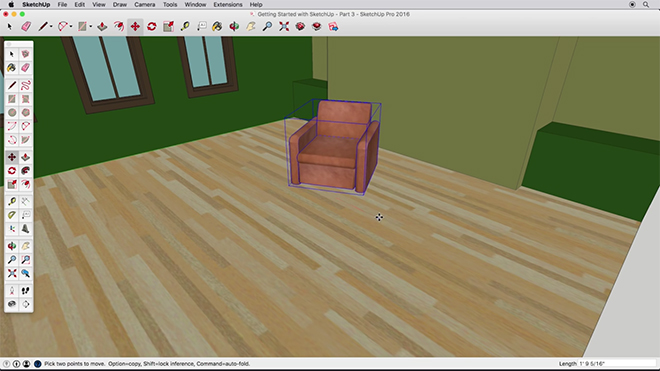
Task: Click the Length measurement field
Action: 617,364
